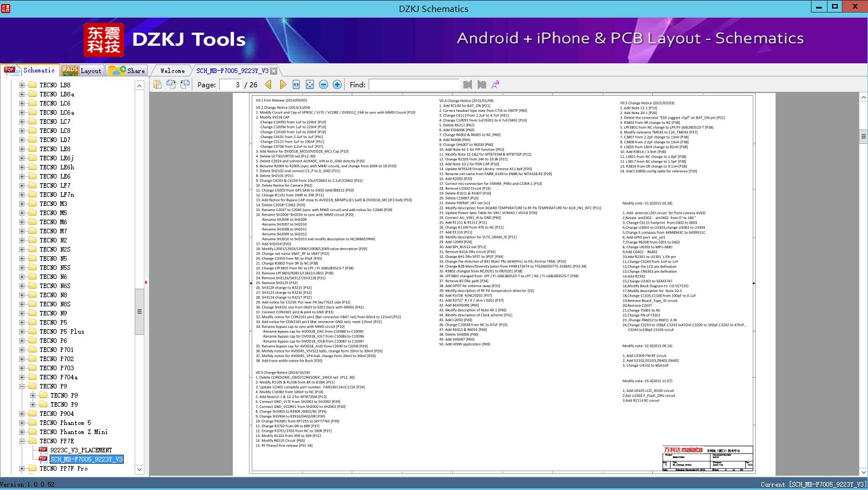
Task: Select TECNO P6 tree item
Action: (x=53, y=341)
